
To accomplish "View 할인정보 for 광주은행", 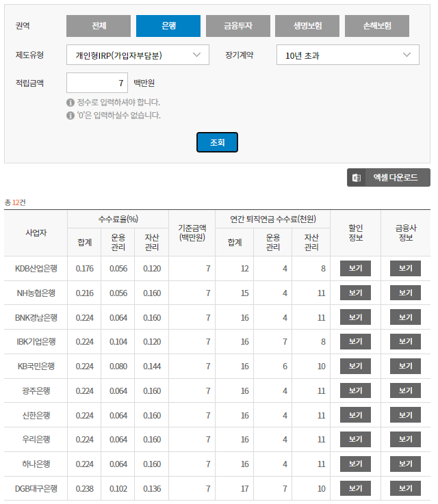I will click(x=355, y=390).
